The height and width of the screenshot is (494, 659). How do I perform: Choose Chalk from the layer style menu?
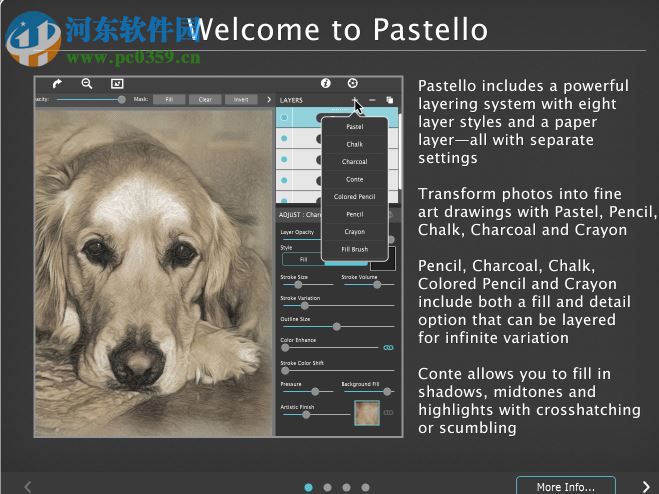[x=354, y=144]
